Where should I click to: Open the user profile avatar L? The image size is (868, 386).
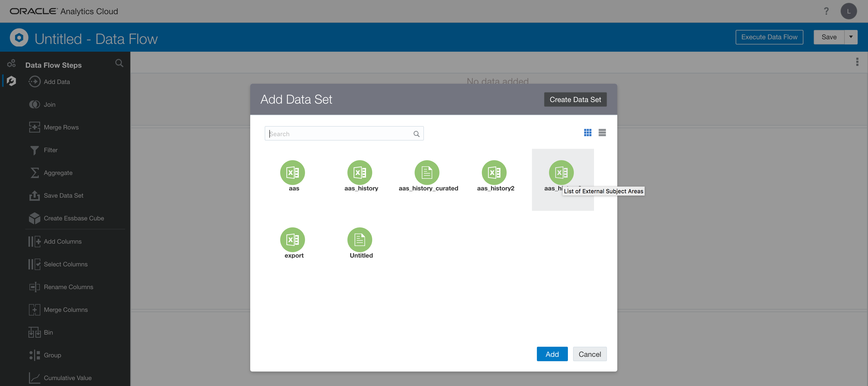(848, 11)
